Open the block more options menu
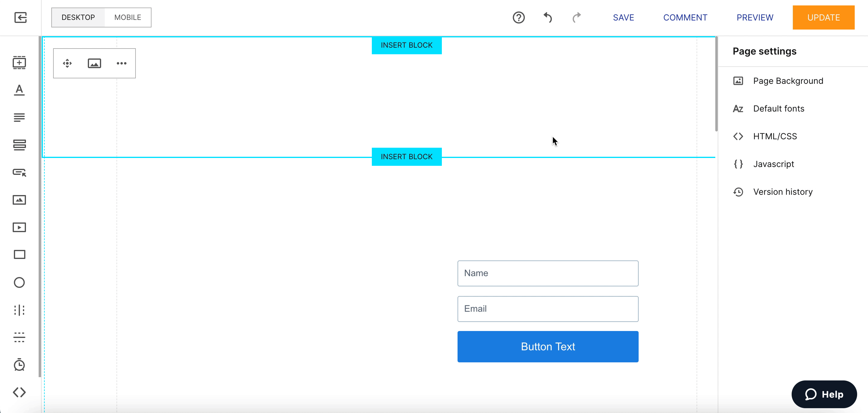Screen dimensions: 868x413 (x=121, y=63)
